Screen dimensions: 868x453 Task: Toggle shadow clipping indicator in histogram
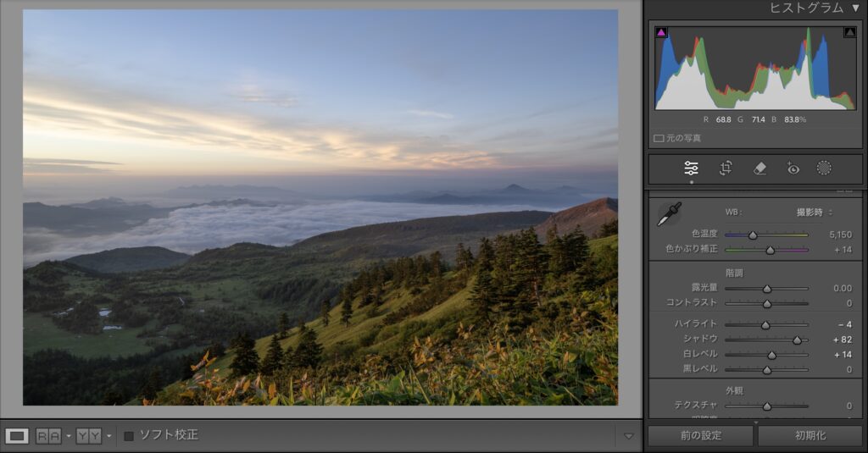661,33
